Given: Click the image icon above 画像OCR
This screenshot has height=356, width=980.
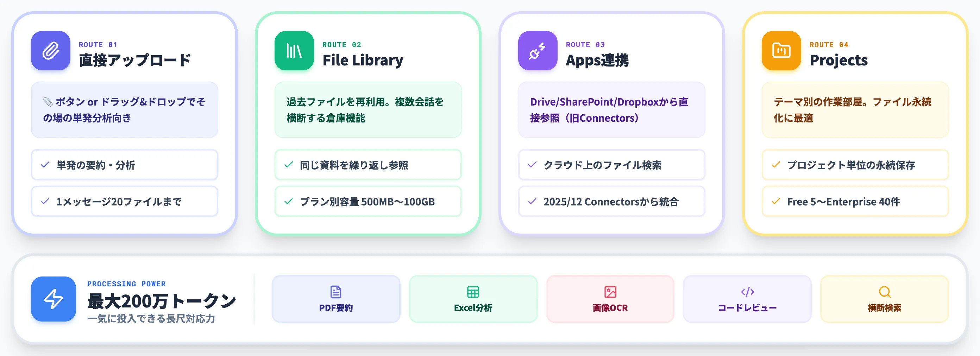Looking at the screenshot, I should point(610,292).
